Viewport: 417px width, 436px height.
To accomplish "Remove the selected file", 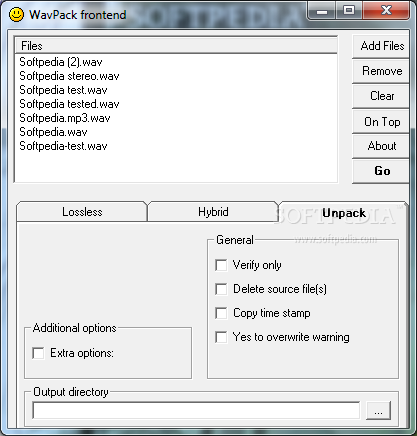I will pyautogui.click(x=381, y=71).
